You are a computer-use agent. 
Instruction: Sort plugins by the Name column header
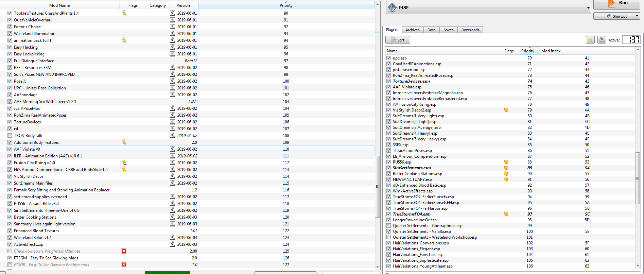tap(444, 51)
